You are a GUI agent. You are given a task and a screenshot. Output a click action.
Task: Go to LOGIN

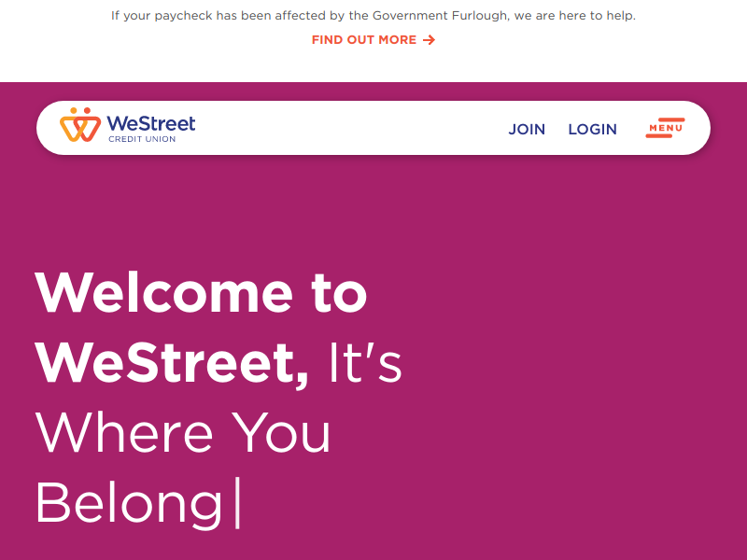592,130
